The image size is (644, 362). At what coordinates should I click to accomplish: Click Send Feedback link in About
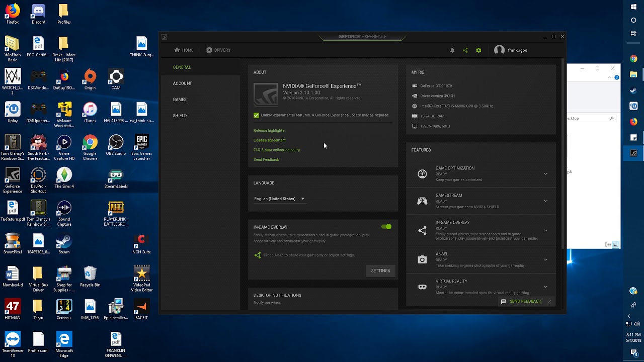[266, 160]
